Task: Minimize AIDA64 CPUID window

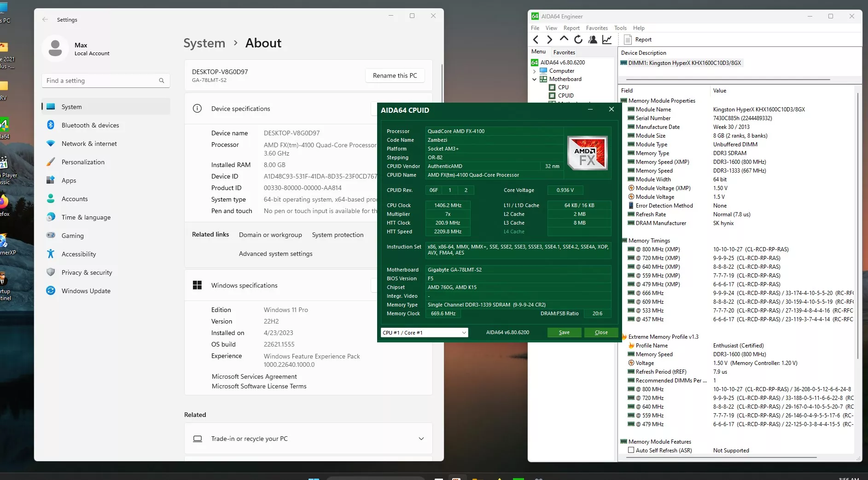Action: [x=590, y=110]
